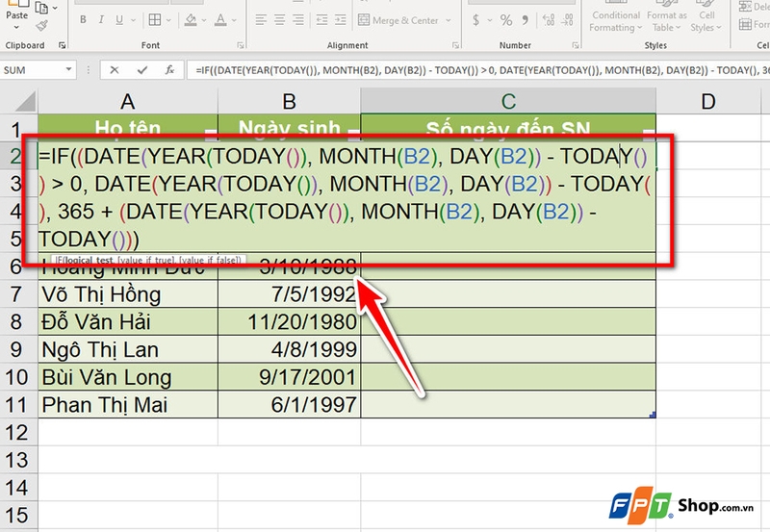
Task: Open the Fill Color dropdown arrow
Action: click(x=204, y=20)
